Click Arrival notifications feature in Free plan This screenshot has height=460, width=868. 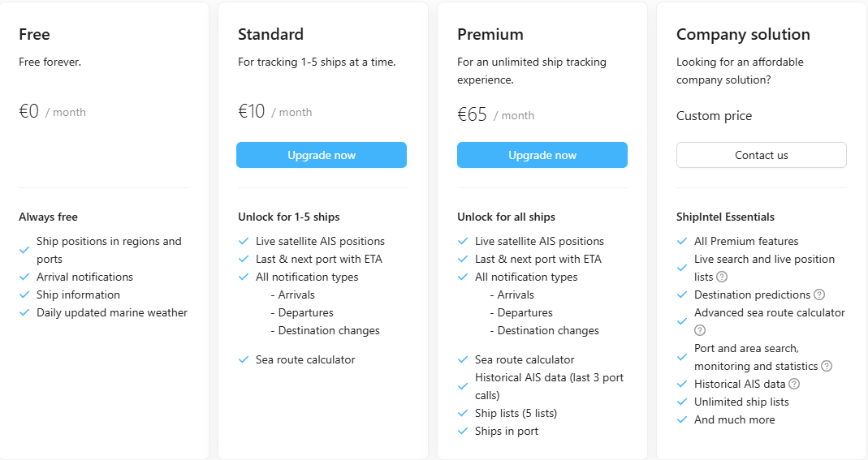(84, 277)
